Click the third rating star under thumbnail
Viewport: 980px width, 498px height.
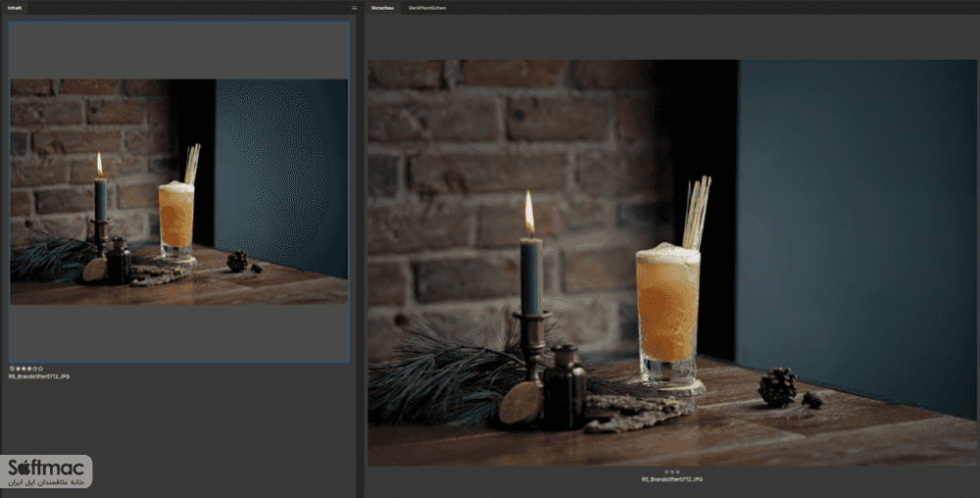(29, 369)
